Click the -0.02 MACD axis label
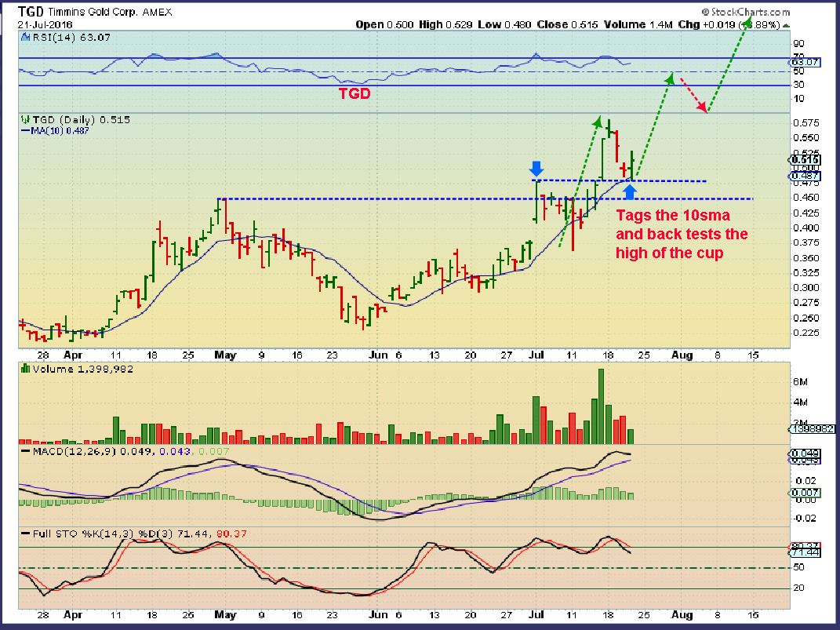This screenshot has height=630, width=840. (x=805, y=518)
